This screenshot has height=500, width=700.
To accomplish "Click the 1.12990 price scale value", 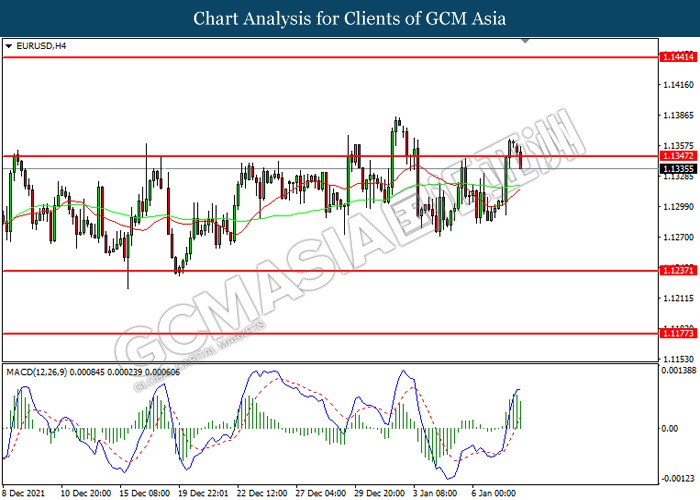I will tap(679, 207).
